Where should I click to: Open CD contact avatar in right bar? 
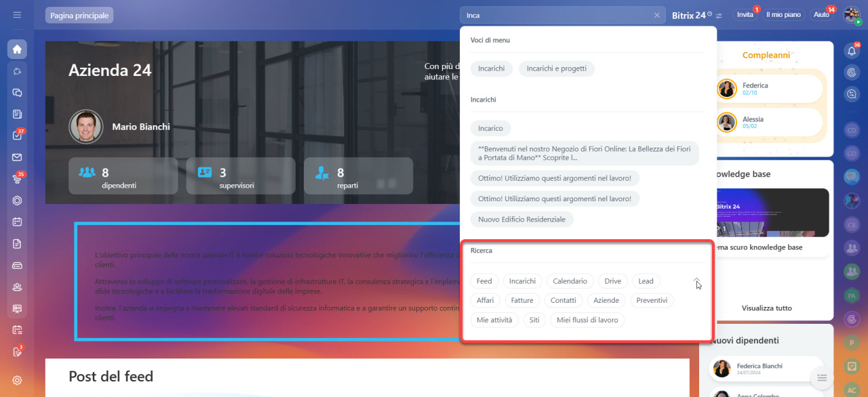852,129
